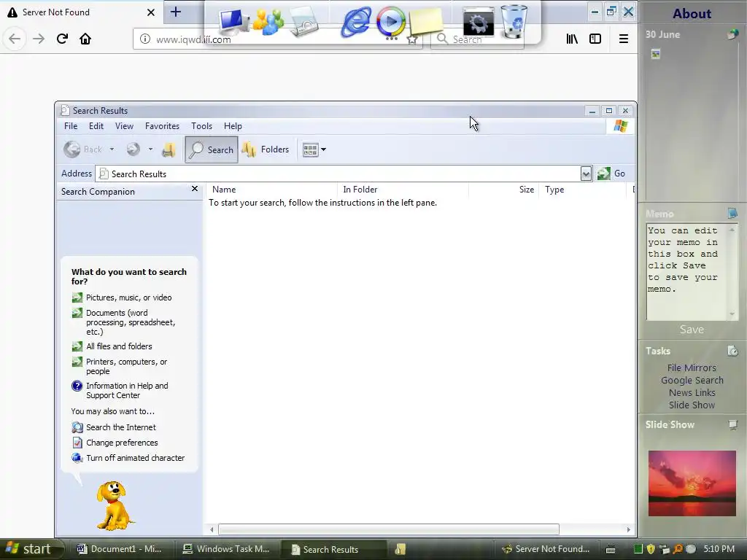Open the Help menu
Image resolution: width=747 pixels, height=560 pixels.
pyautogui.click(x=233, y=126)
